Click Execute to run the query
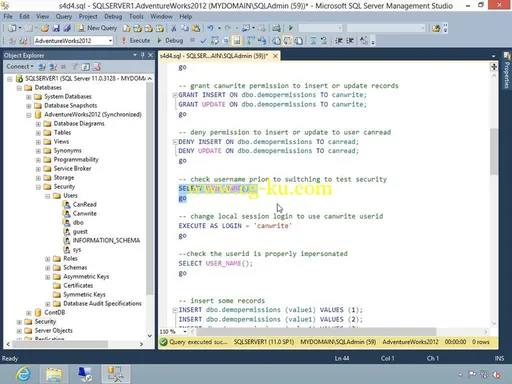The image size is (512, 384). 136,41
